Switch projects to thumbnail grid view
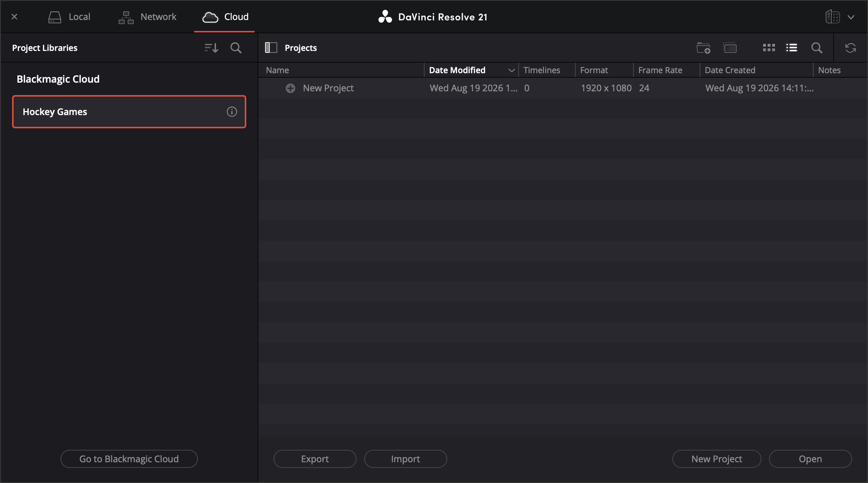The height and width of the screenshot is (483, 868). (x=769, y=48)
